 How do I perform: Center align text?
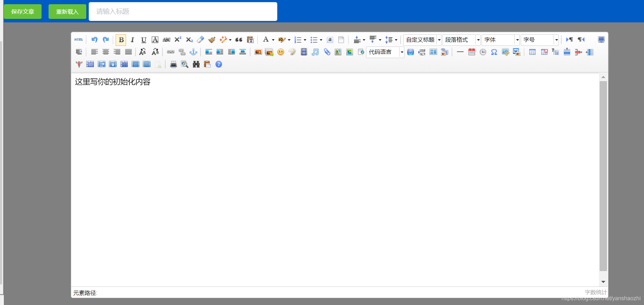click(x=106, y=52)
